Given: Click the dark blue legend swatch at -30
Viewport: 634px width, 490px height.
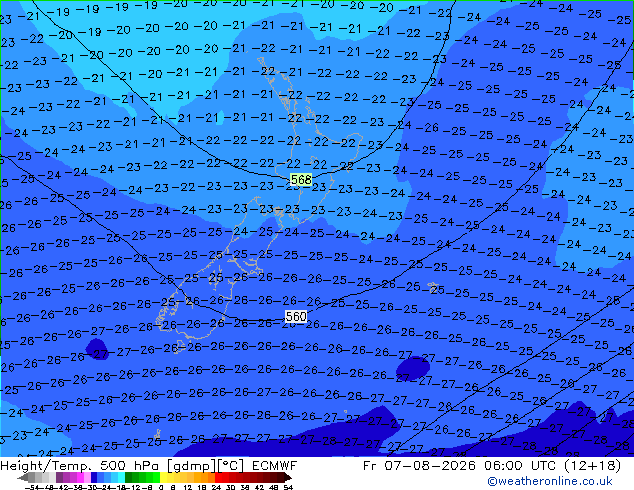Looking at the screenshot, I should (x=94, y=477).
